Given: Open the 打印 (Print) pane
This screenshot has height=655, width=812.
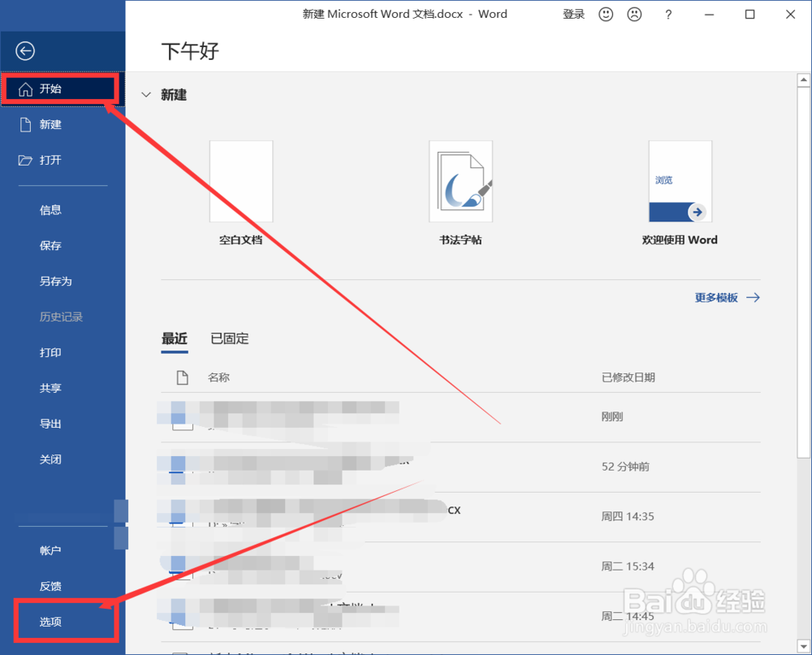Looking at the screenshot, I should (x=50, y=352).
